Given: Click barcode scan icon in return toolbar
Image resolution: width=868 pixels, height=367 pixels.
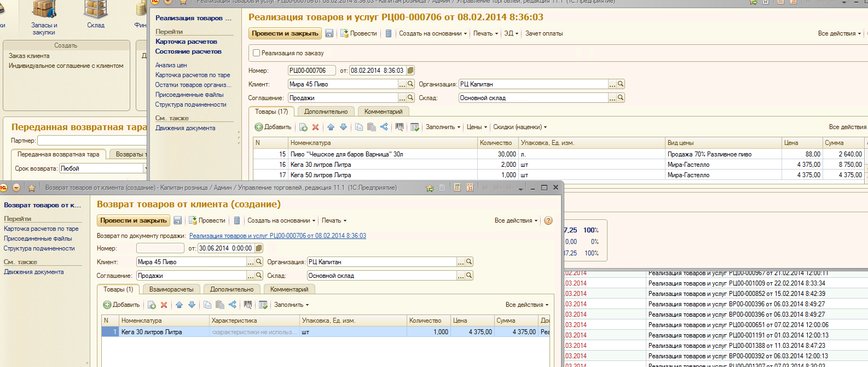Looking at the screenshot, I should 248,305.
